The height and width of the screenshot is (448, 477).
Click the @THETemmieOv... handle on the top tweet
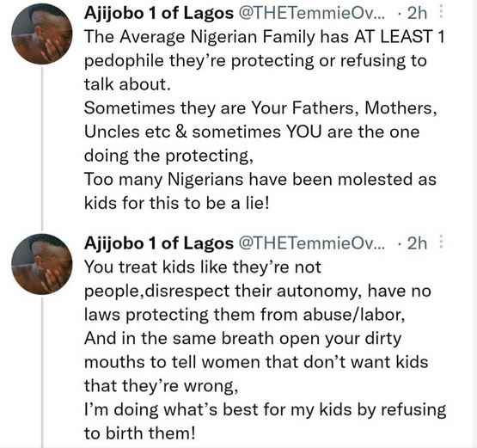[x=312, y=13]
